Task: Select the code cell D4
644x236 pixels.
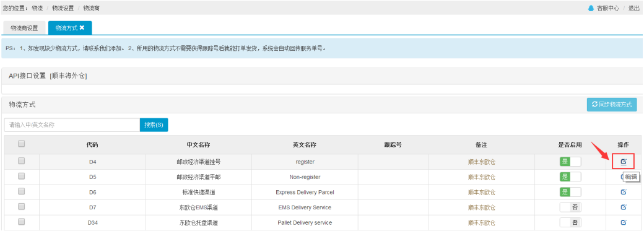Action: [x=92, y=162]
